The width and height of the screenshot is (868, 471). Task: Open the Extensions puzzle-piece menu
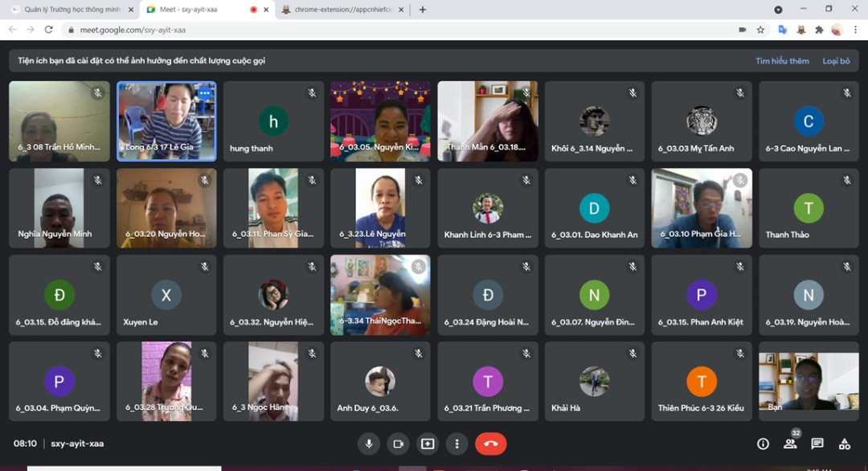tap(819, 30)
